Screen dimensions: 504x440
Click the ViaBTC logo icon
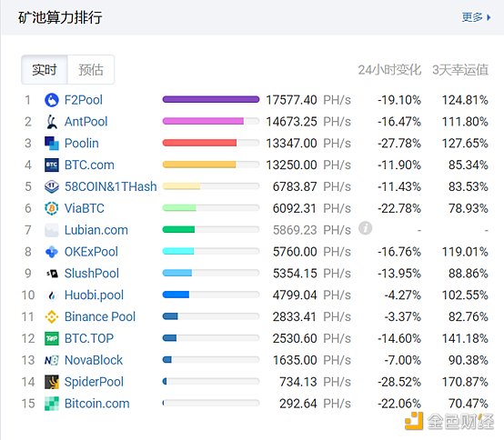52,208
